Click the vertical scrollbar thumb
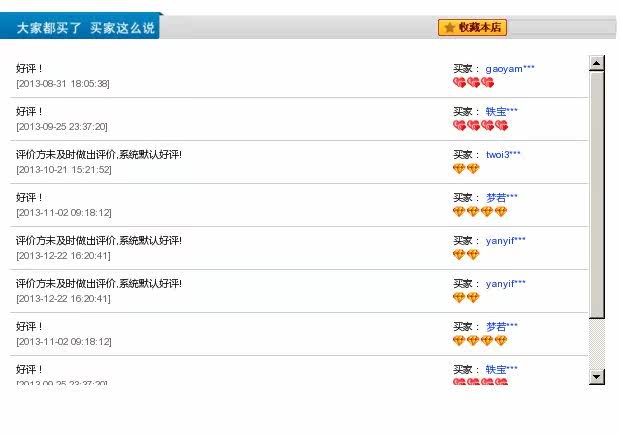 point(596,194)
